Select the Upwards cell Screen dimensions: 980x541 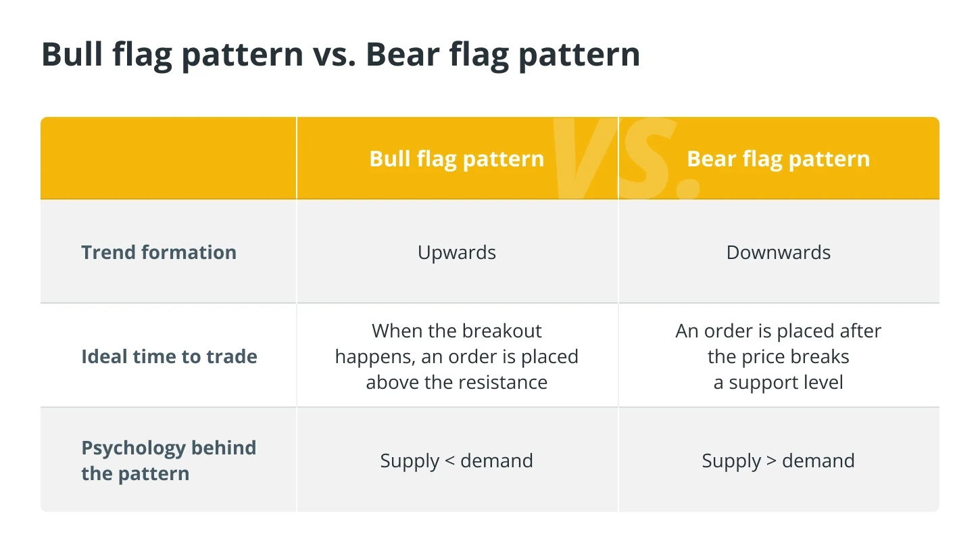(457, 253)
